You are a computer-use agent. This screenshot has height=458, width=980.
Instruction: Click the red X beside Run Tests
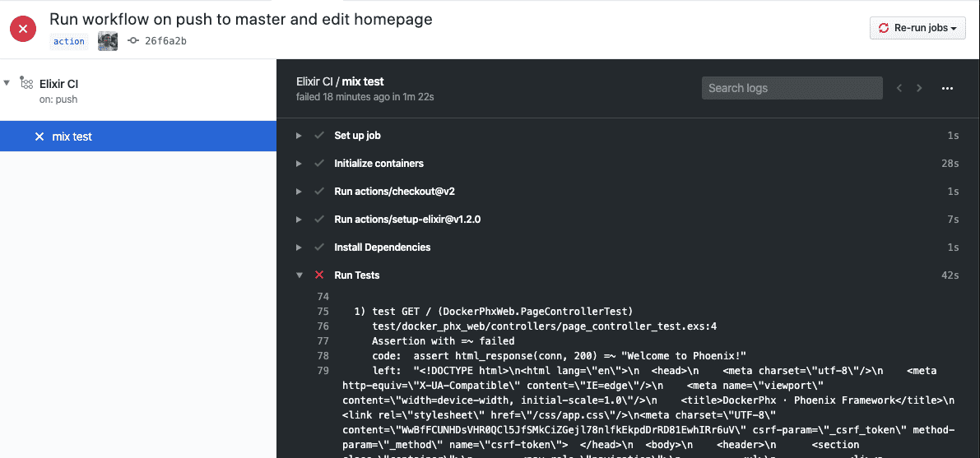pos(319,275)
